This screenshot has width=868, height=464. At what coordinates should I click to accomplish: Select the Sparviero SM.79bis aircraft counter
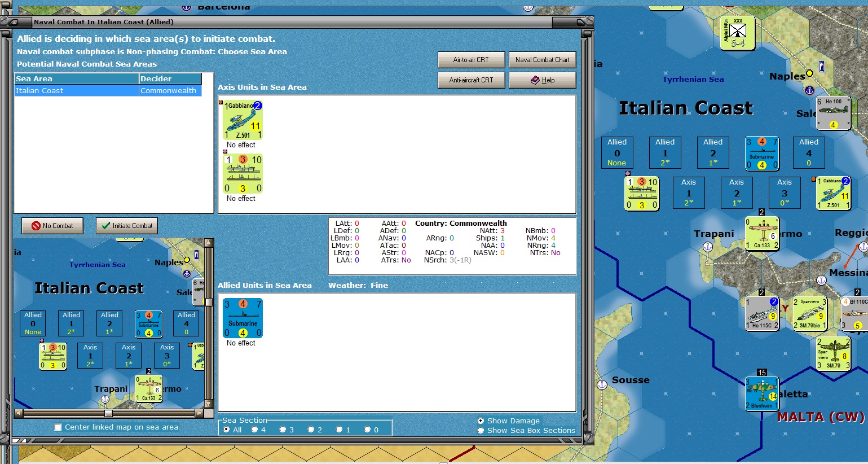[x=810, y=313]
